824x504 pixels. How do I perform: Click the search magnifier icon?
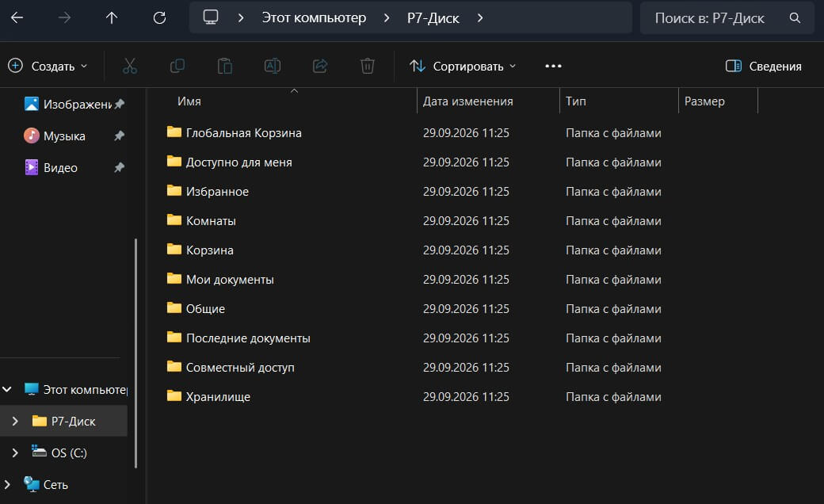tap(795, 18)
